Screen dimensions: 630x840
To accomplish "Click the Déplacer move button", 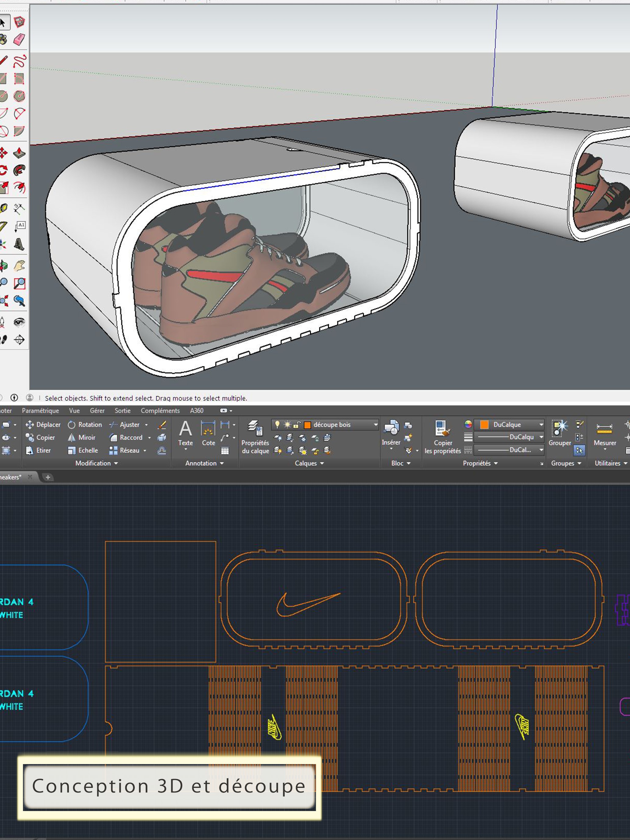I will tap(43, 425).
